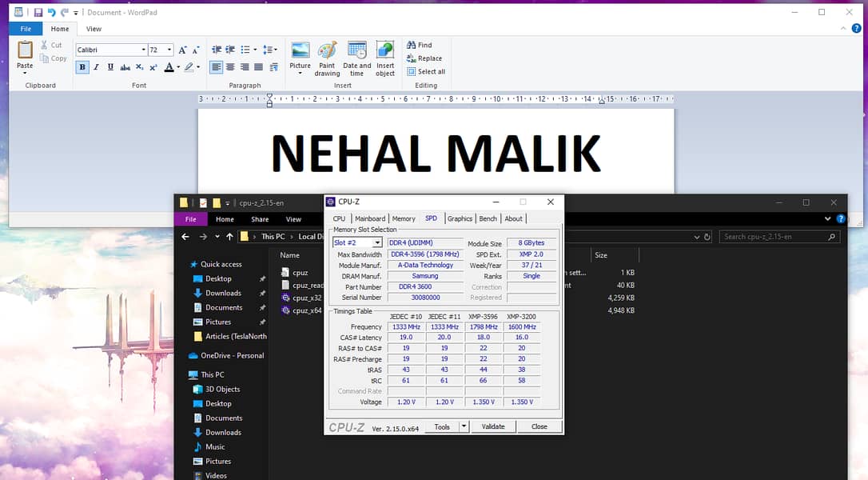Click Replace in Editing group
Image resolution: width=868 pixels, height=480 pixels.
[424, 58]
